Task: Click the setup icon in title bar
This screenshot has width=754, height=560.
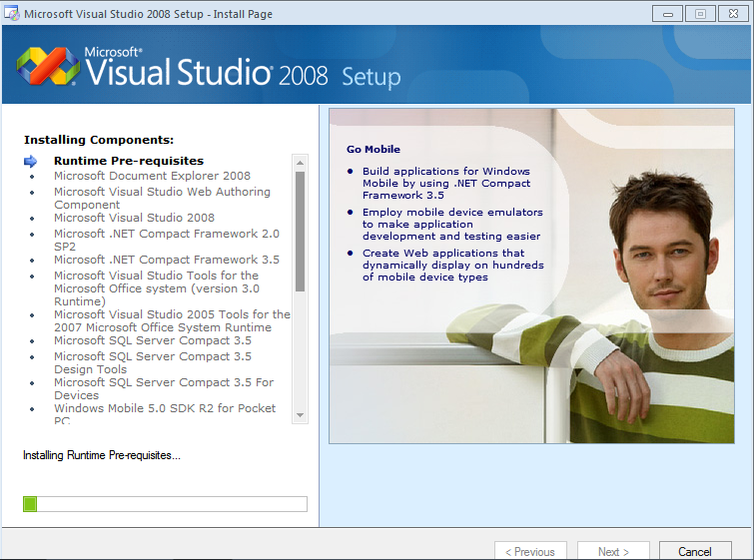Action: point(12,13)
